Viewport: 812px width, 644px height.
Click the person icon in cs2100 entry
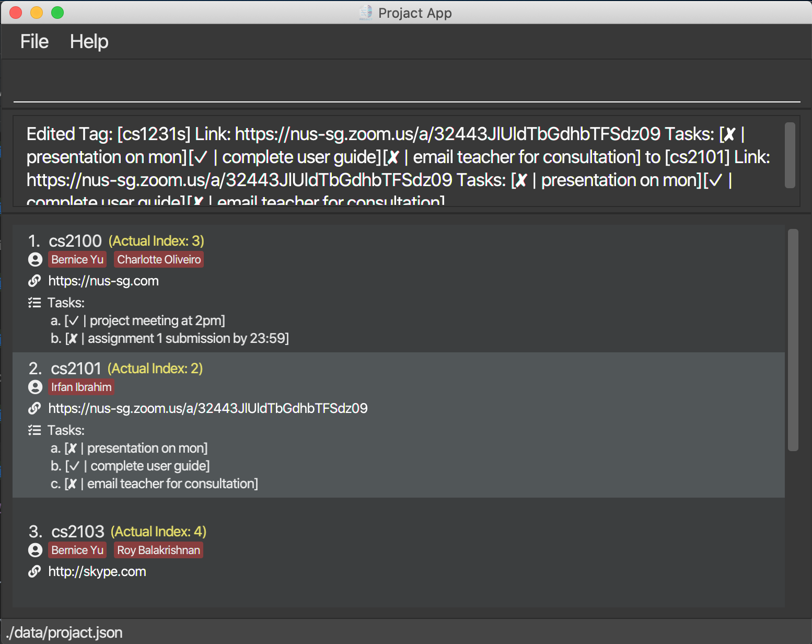click(x=35, y=259)
